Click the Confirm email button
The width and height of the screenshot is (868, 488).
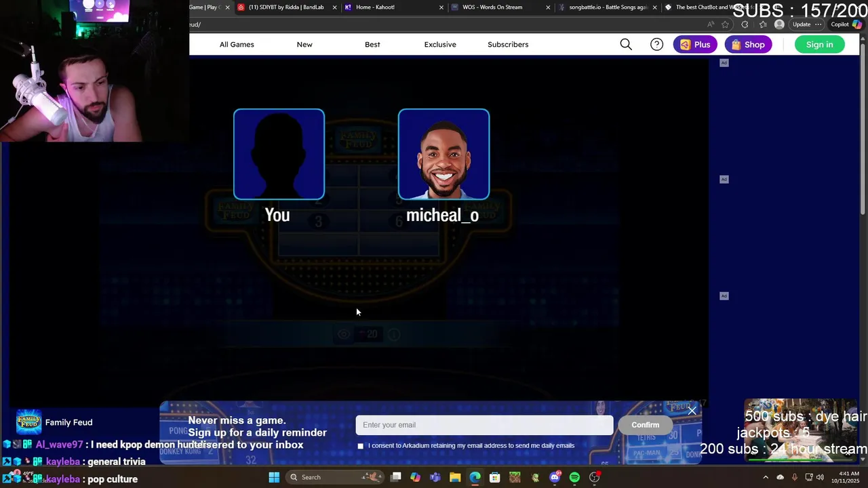pos(645,425)
